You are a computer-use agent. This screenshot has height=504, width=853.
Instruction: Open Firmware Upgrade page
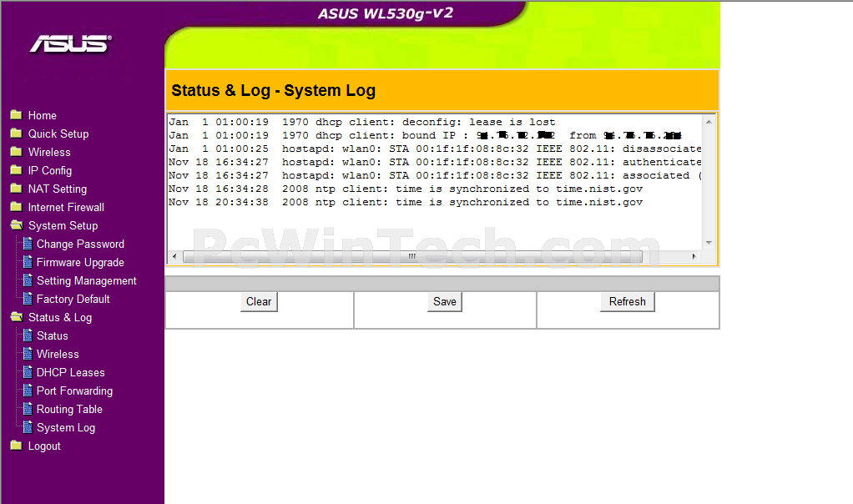point(80,263)
